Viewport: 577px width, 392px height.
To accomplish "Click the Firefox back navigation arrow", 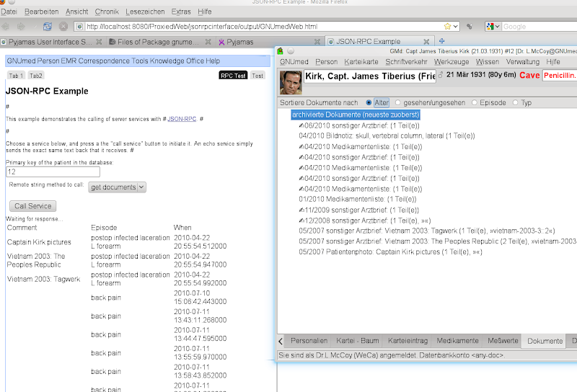I will (x=7, y=27).
